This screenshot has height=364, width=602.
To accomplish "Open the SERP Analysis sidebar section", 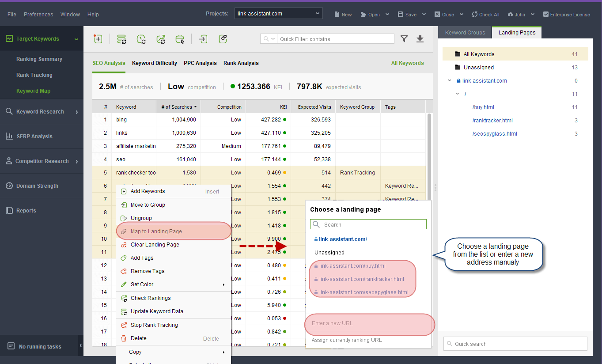I will (x=42, y=136).
